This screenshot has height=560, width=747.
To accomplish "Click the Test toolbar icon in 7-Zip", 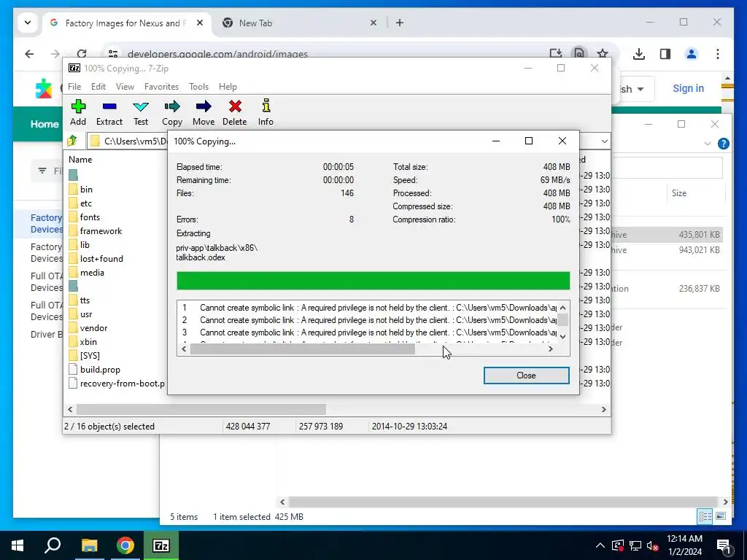I will (x=141, y=112).
